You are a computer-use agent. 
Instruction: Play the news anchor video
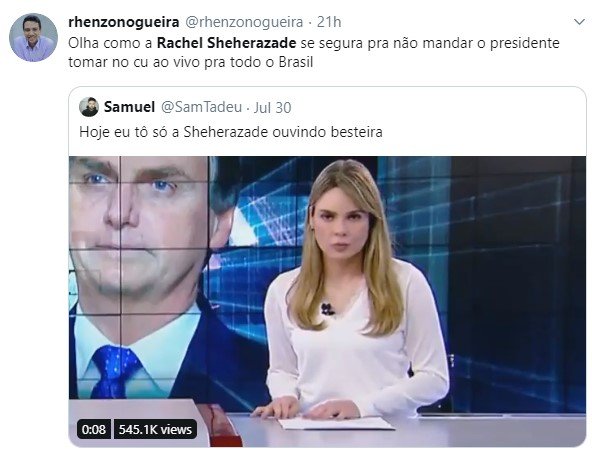tap(327, 302)
